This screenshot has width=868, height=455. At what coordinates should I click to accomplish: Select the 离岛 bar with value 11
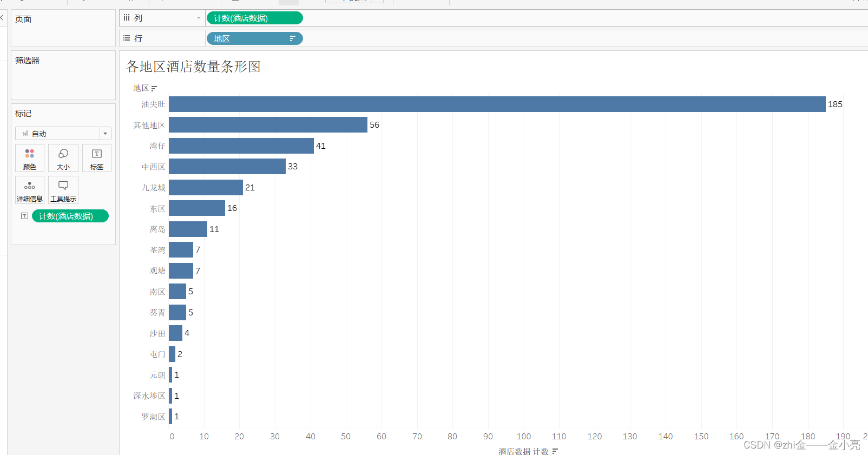[x=188, y=229]
